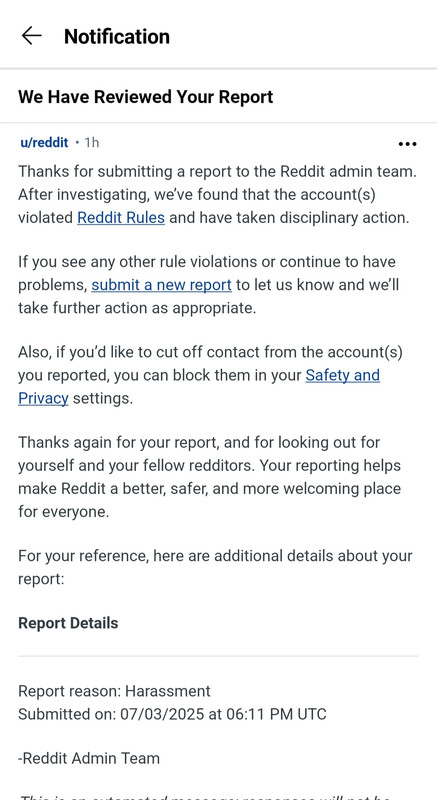Tap the Notification screen title
Image resolution: width=437 pixels, height=800 pixels.
coord(117,37)
